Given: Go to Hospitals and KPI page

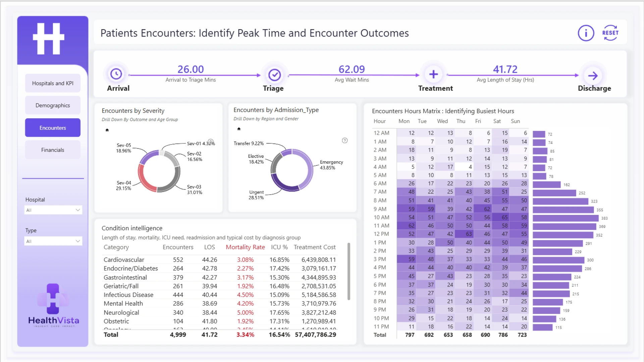Looking at the screenshot, I should click(53, 83).
